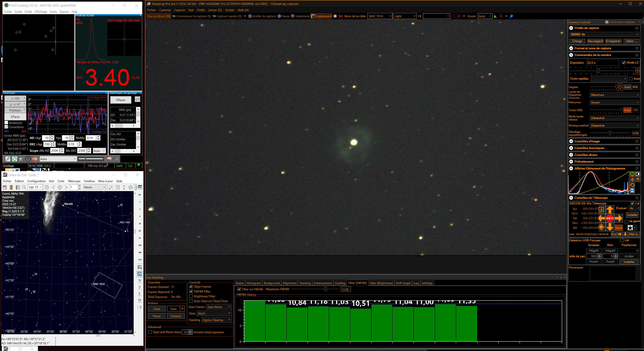Click the PHD2 crosshair guide icon
644x351 pixels.
pyautogui.click(x=28, y=159)
